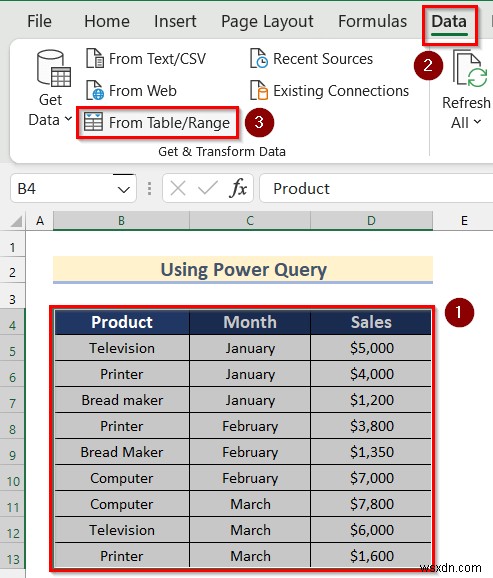The image size is (493, 578).
Task: Confirm the entry with the checkmark icon
Action: pos(208,188)
